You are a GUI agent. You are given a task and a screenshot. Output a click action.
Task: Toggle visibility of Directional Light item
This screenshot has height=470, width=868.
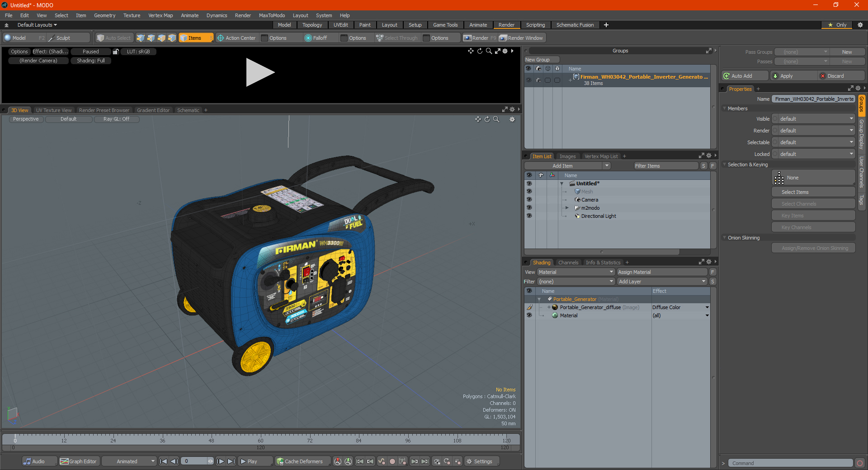click(529, 216)
